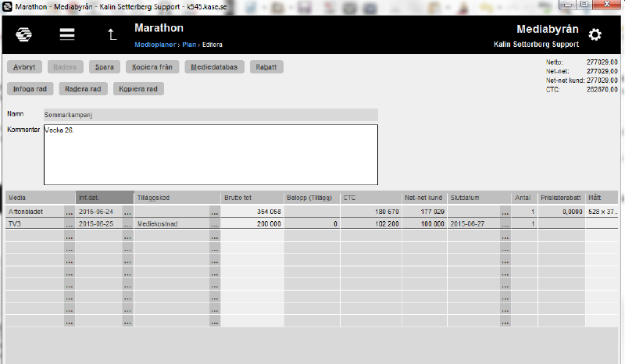
Task: Click the Prislisterabatt column header
Action: pyautogui.click(x=561, y=198)
